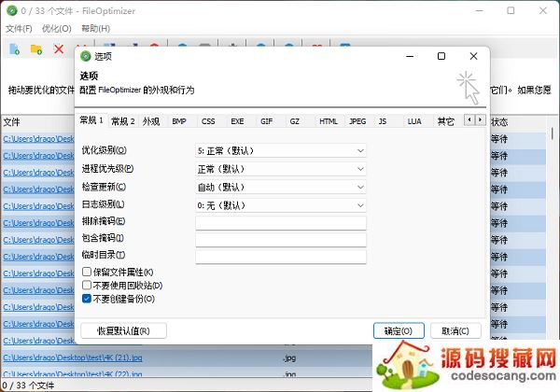Tick the 不要使用回收站(D) checkbox

tap(87, 285)
